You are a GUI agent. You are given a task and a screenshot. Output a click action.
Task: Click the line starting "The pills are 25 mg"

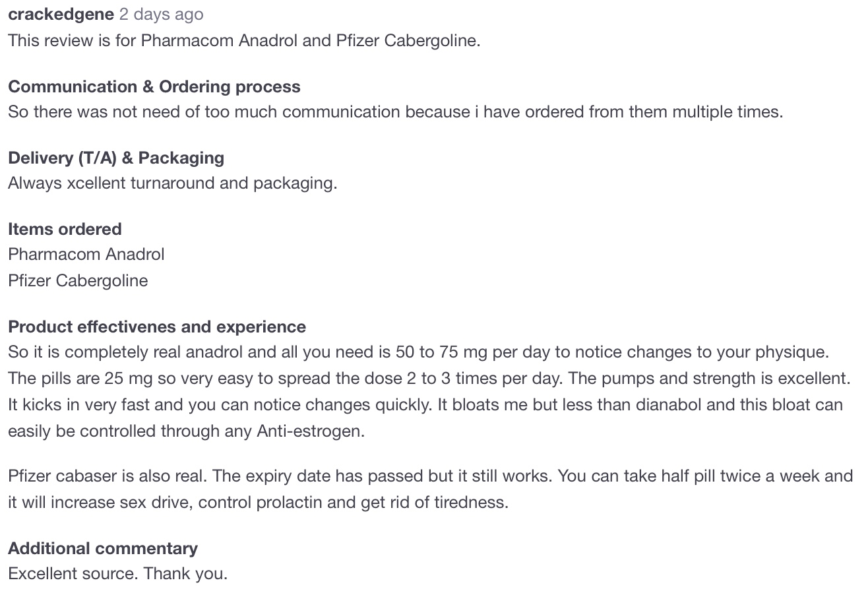pos(429,379)
